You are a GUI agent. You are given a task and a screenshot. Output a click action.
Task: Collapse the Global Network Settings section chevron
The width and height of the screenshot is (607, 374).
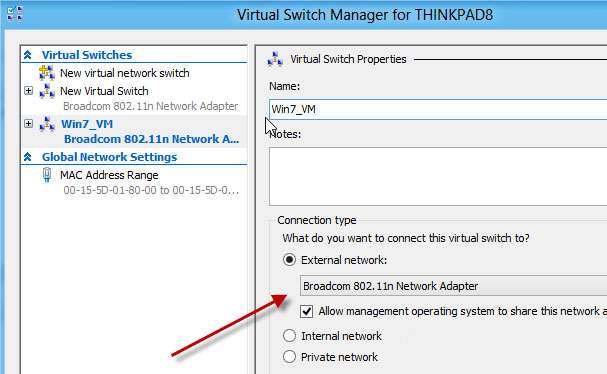tap(27, 157)
